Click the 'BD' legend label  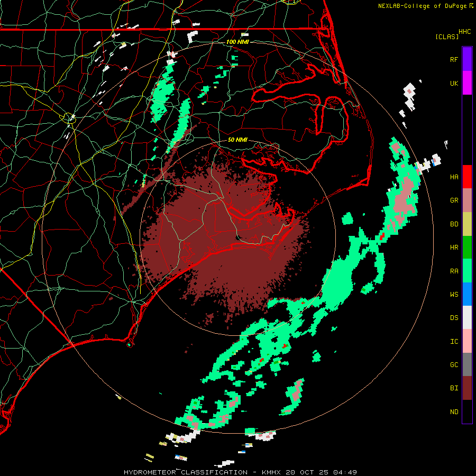(x=454, y=224)
